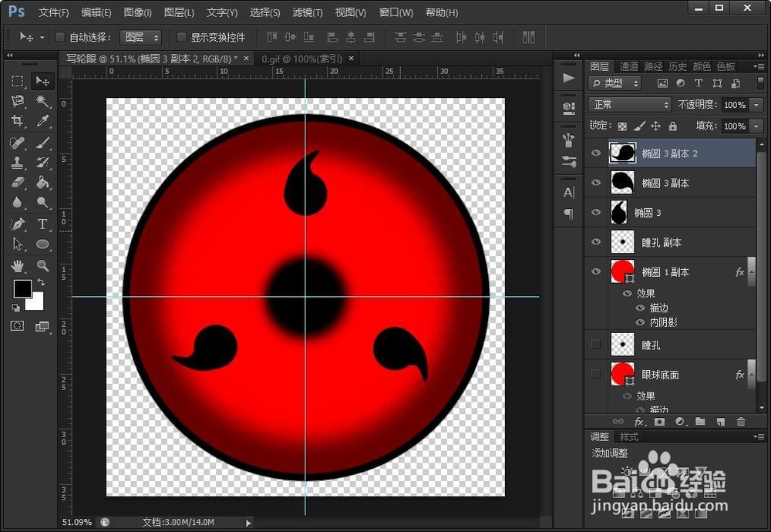The height and width of the screenshot is (532, 771).
Task: Select the Path Selection tool
Action: (18, 244)
